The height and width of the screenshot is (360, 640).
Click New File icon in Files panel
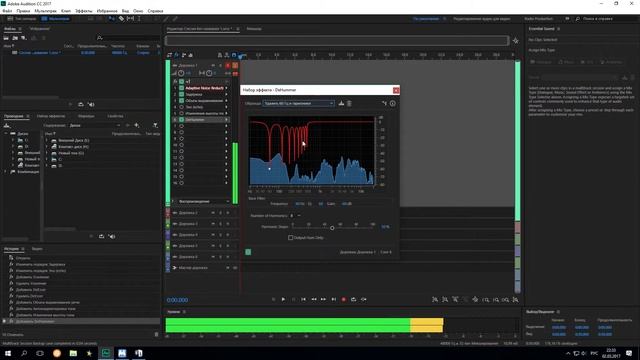tap(24, 38)
